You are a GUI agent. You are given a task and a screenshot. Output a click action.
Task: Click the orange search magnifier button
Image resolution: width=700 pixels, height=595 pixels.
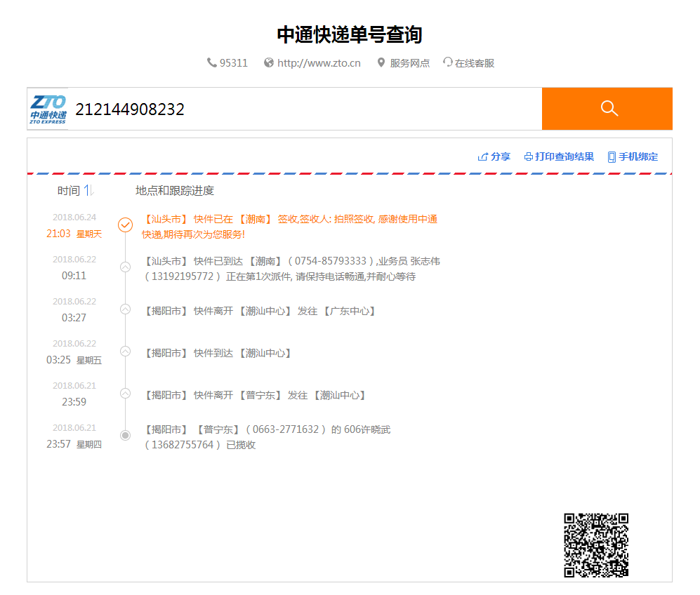click(607, 109)
